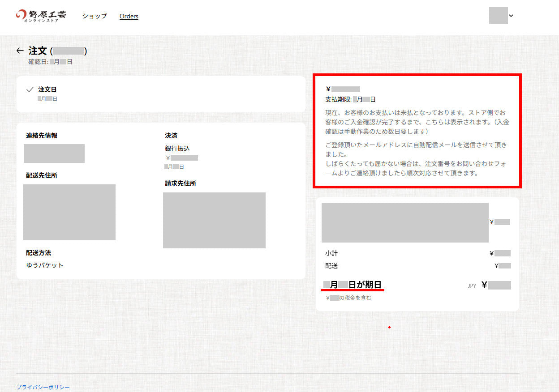Click the ゆうパケット shipping method text
The image size is (559, 392).
click(45, 265)
